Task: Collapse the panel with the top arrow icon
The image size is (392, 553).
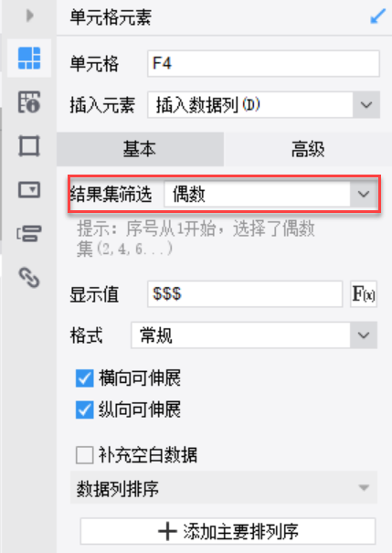Action: [x=30, y=16]
